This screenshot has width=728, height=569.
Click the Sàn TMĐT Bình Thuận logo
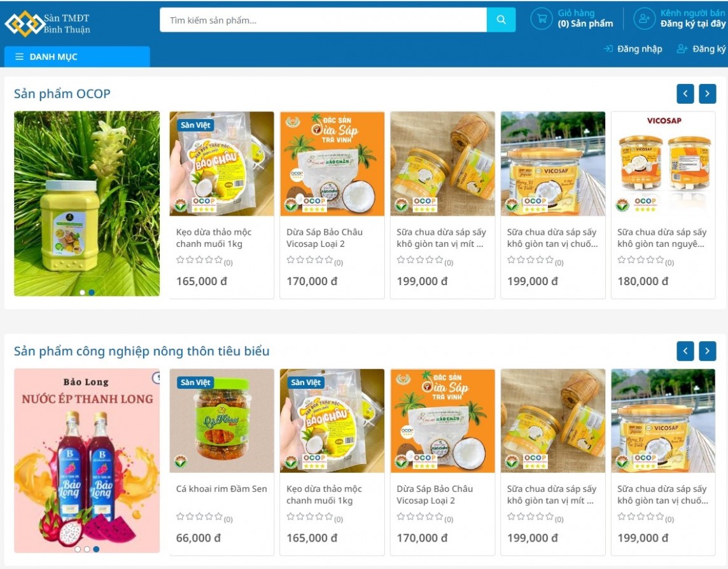coord(47,23)
